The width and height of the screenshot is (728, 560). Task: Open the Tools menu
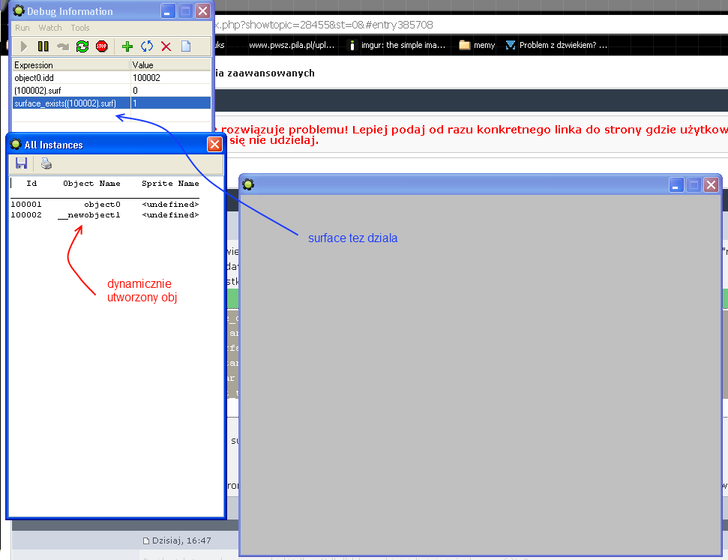80,28
